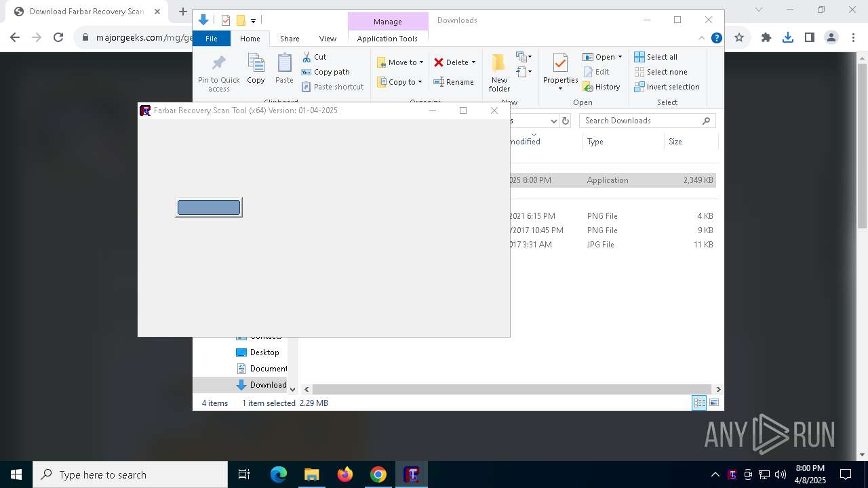Image resolution: width=868 pixels, height=488 pixels.
Task: Click Invert selection
Action: [x=667, y=87]
